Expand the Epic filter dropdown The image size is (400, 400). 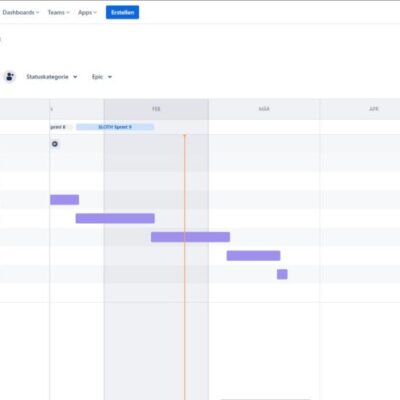(x=102, y=77)
